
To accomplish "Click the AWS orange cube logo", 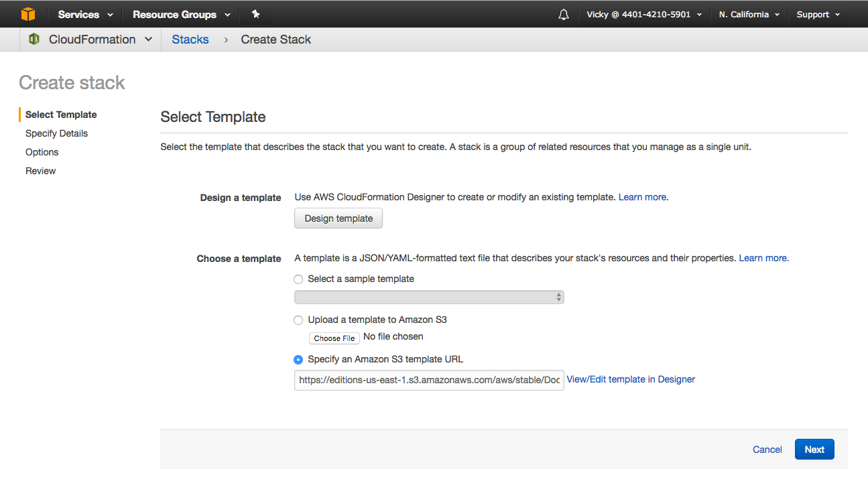I will click(x=27, y=14).
